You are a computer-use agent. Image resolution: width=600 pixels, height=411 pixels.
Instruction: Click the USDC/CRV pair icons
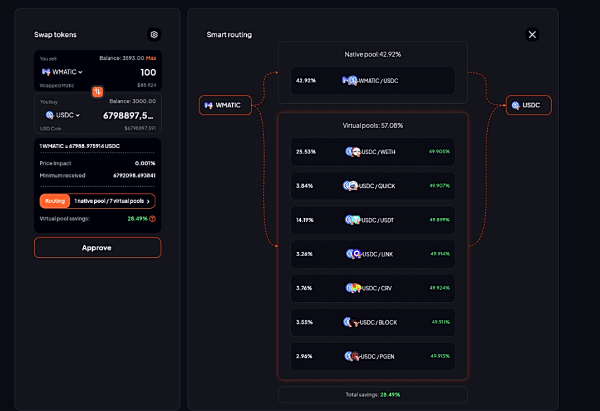pos(353,288)
